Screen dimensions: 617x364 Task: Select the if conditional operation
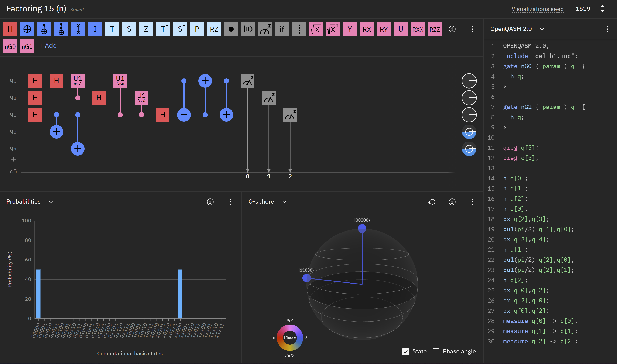[x=282, y=29]
